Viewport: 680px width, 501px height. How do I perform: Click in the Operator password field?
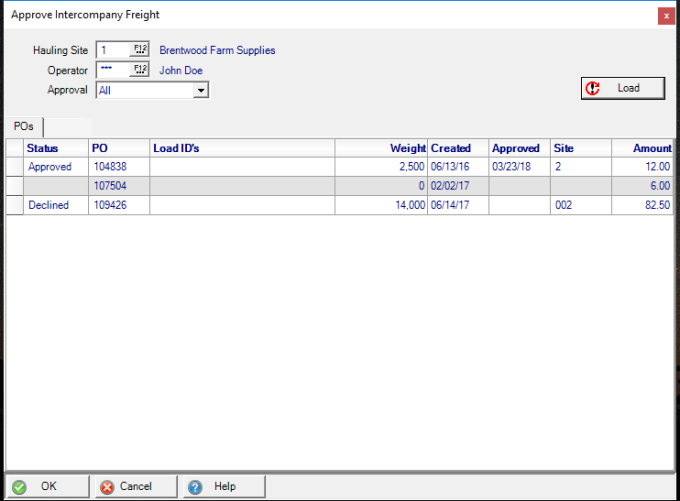pos(113,70)
